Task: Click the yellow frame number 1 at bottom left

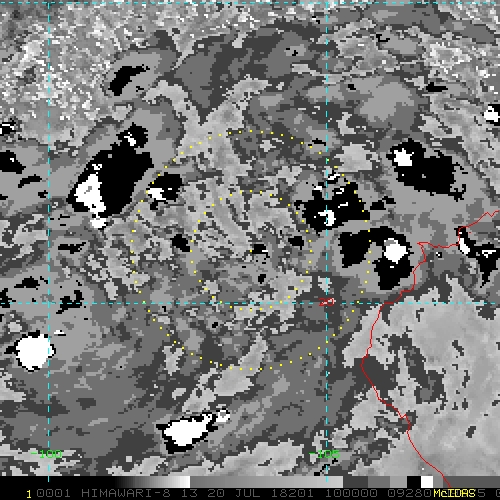Action: 29,494
